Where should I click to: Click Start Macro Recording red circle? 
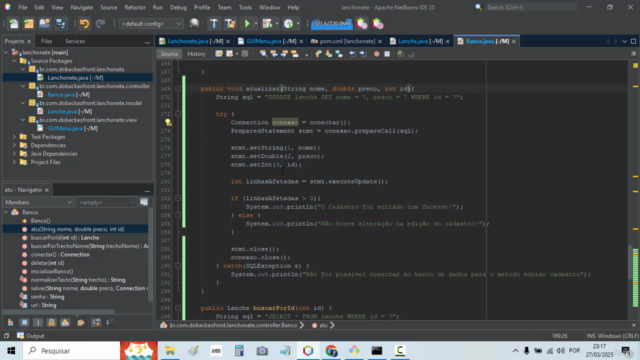(376, 54)
